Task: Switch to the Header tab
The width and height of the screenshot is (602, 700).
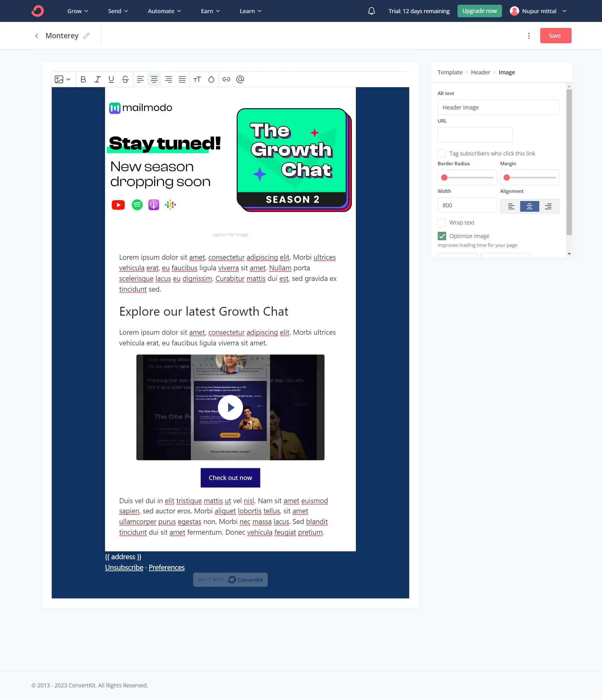Action: (x=480, y=72)
